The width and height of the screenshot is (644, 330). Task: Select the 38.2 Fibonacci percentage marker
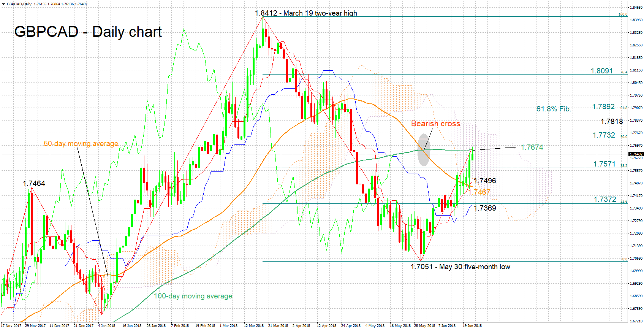coord(624,166)
